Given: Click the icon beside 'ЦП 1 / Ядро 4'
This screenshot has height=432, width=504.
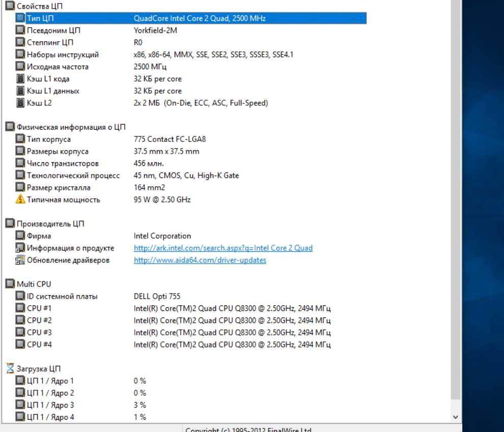Looking at the screenshot, I should (20, 417).
